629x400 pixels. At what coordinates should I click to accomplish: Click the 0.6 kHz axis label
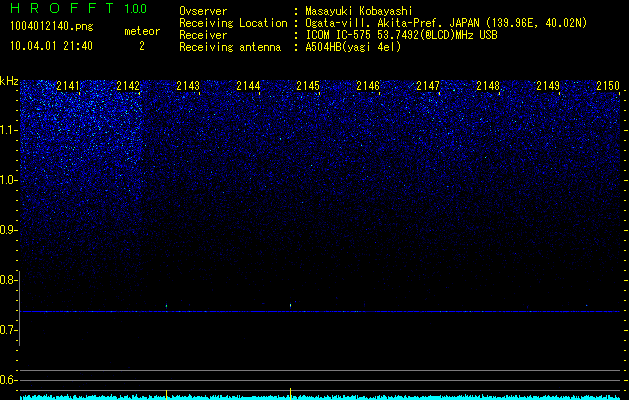(8, 380)
